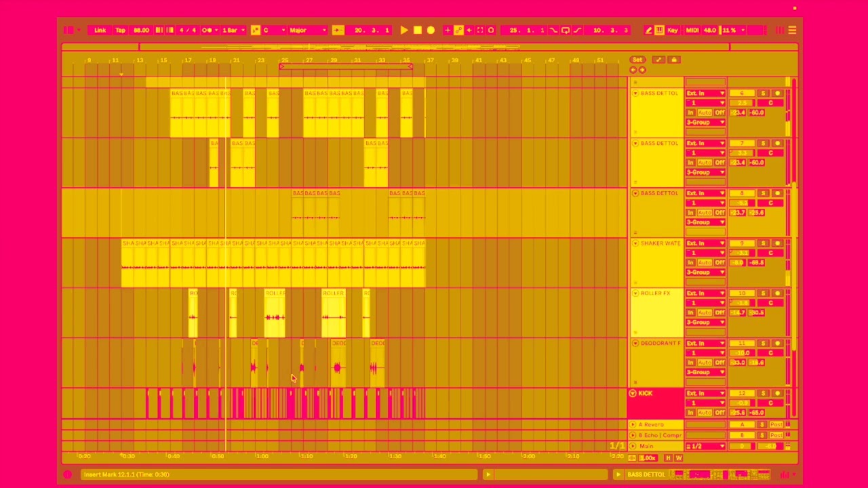Click the Re-enable Automation arrow icon
The height and width of the screenshot is (488, 868).
(469, 30)
